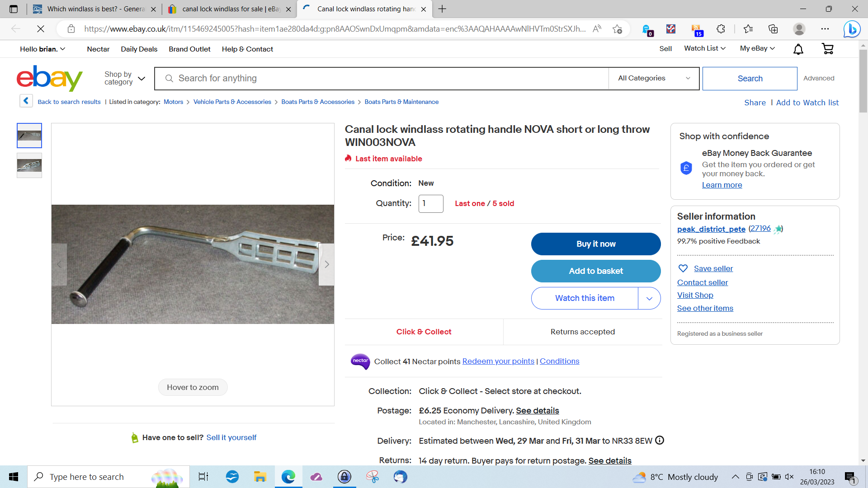Click the eBay logo
This screenshot has width=868, height=488.
(x=50, y=78)
